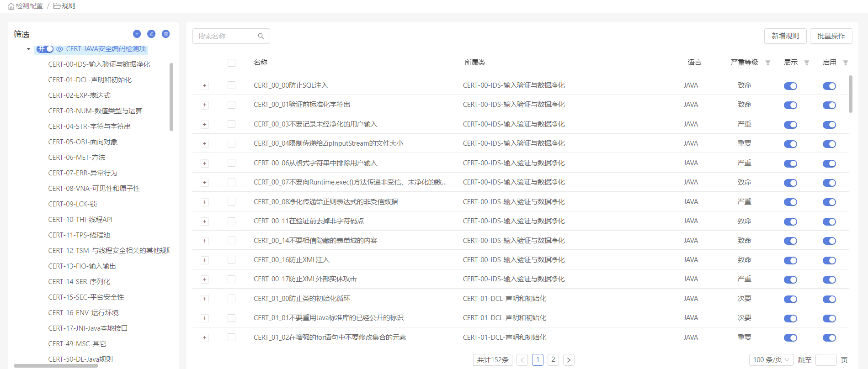Click the 跳至 page number input

(826, 360)
